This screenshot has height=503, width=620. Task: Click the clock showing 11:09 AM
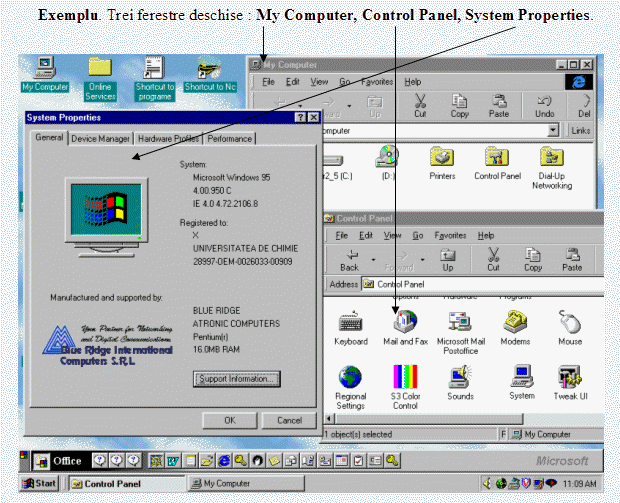pos(579,484)
